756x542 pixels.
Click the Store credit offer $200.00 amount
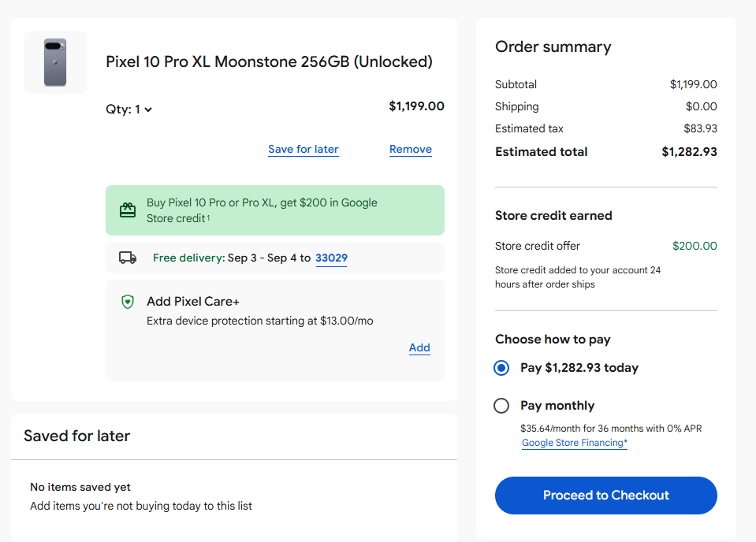(695, 246)
